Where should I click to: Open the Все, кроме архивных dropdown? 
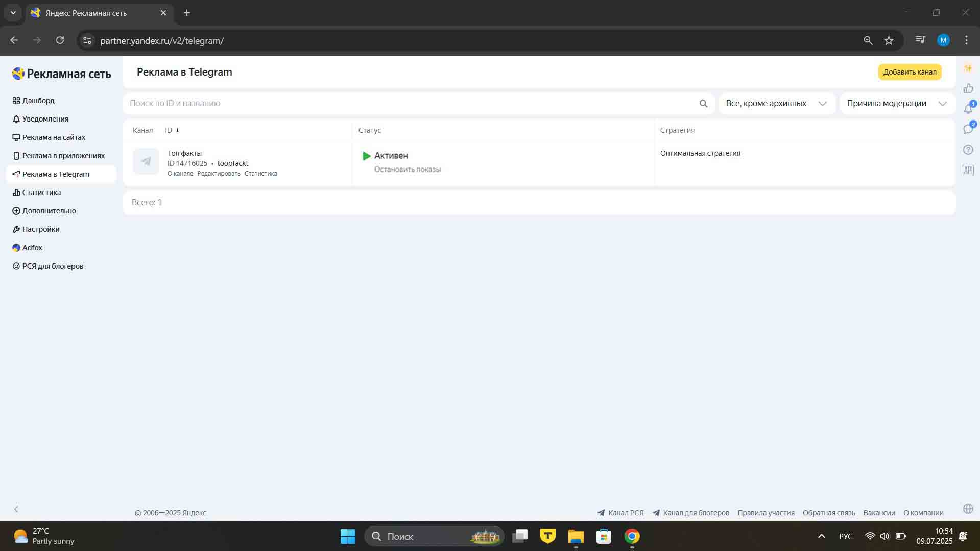coord(777,104)
